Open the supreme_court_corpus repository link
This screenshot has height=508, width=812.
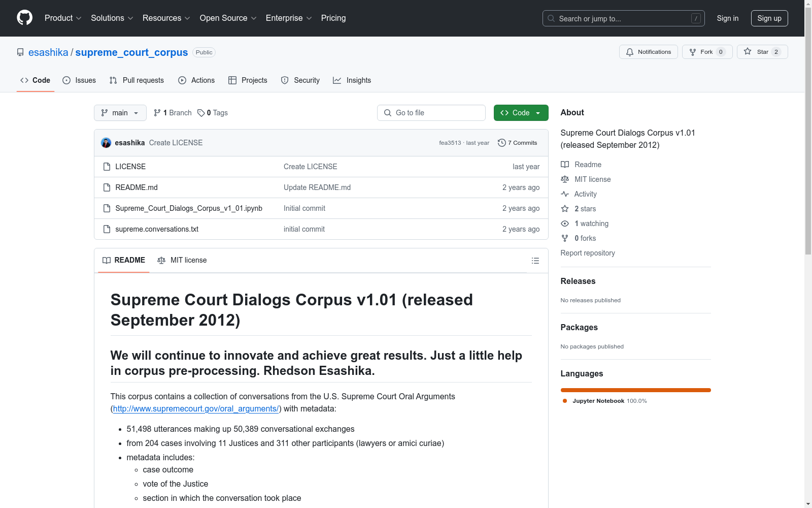131,52
